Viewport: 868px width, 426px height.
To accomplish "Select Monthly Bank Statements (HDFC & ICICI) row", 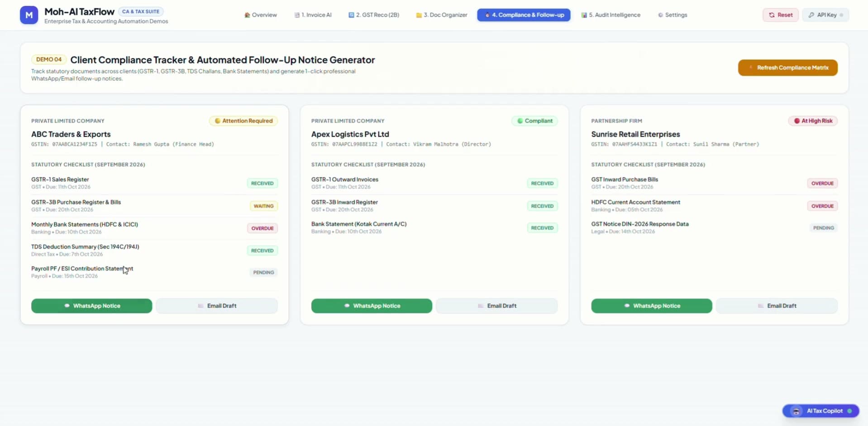I will 154,228.
